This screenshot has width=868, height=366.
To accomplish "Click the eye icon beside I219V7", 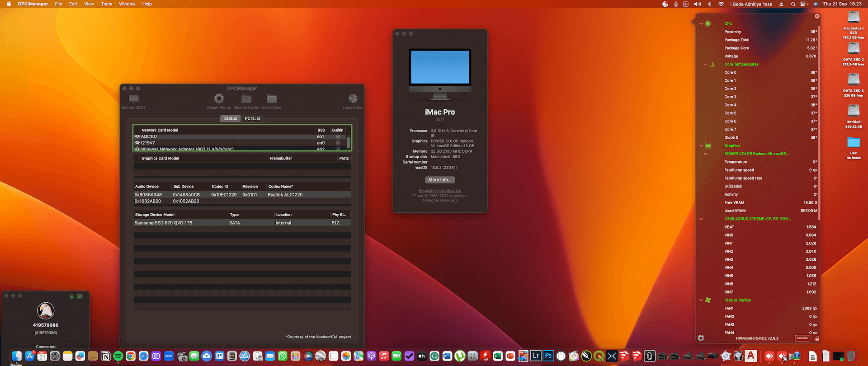I will [x=137, y=143].
